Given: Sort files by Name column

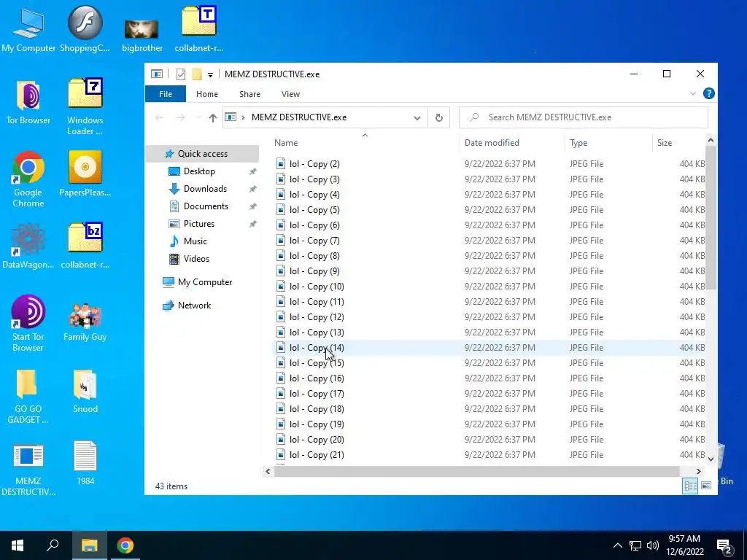Looking at the screenshot, I should 286,143.
